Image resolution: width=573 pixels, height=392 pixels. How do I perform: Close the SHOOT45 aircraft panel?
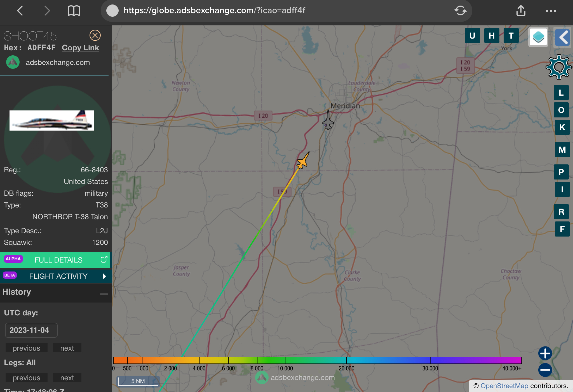pyautogui.click(x=95, y=36)
